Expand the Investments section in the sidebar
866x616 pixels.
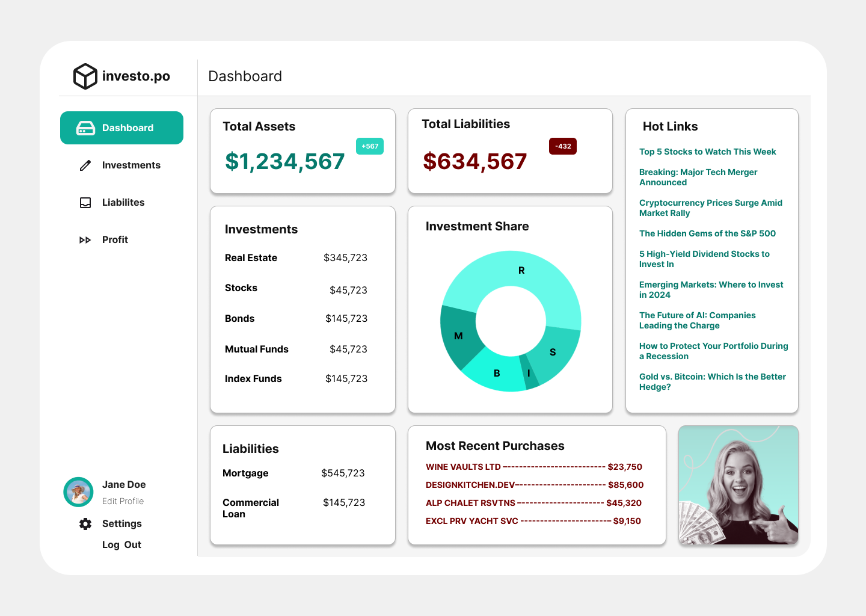coord(131,165)
